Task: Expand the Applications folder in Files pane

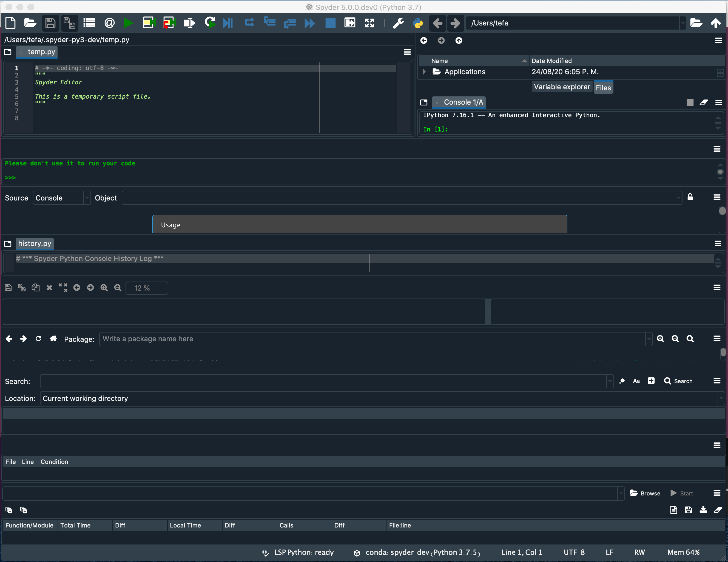Action: click(x=424, y=72)
